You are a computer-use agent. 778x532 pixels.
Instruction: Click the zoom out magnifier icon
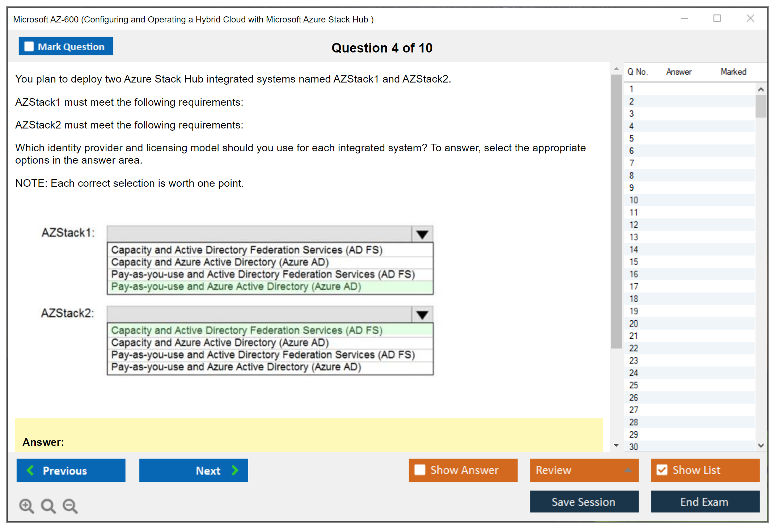(70, 506)
